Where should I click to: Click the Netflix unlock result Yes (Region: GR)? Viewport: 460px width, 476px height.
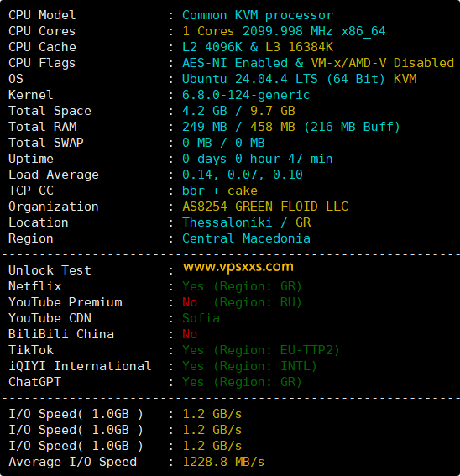point(242,286)
